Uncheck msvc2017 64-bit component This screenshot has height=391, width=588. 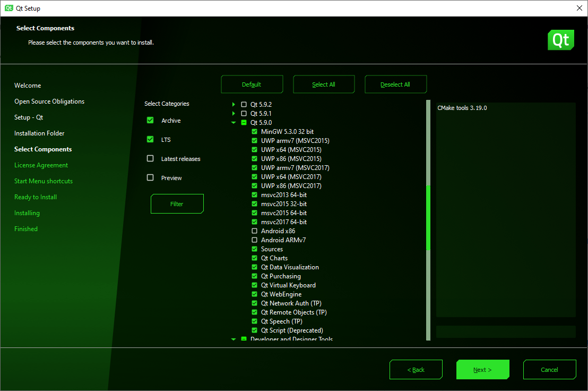pos(254,222)
